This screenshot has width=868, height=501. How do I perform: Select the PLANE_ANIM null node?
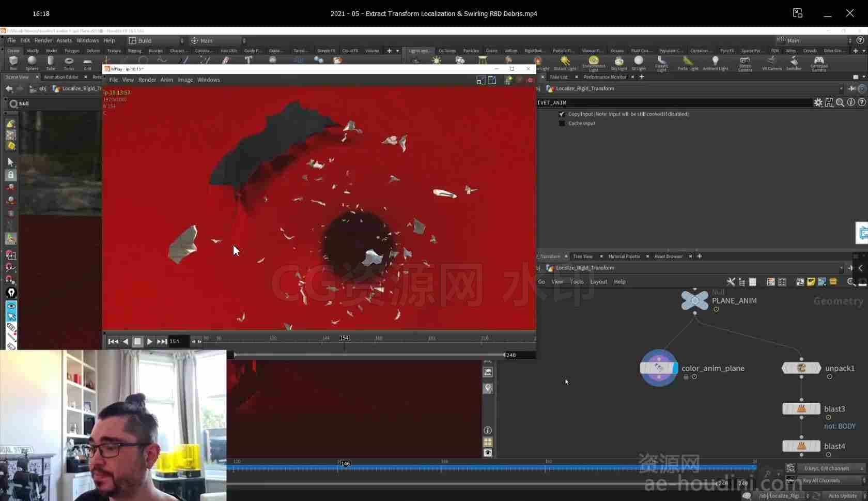coord(695,300)
